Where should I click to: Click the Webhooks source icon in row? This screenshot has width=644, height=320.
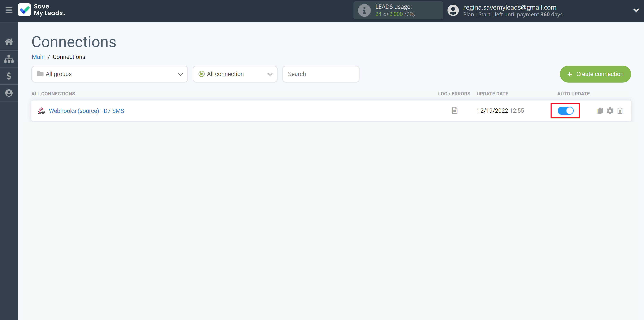pyautogui.click(x=41, y=111)
